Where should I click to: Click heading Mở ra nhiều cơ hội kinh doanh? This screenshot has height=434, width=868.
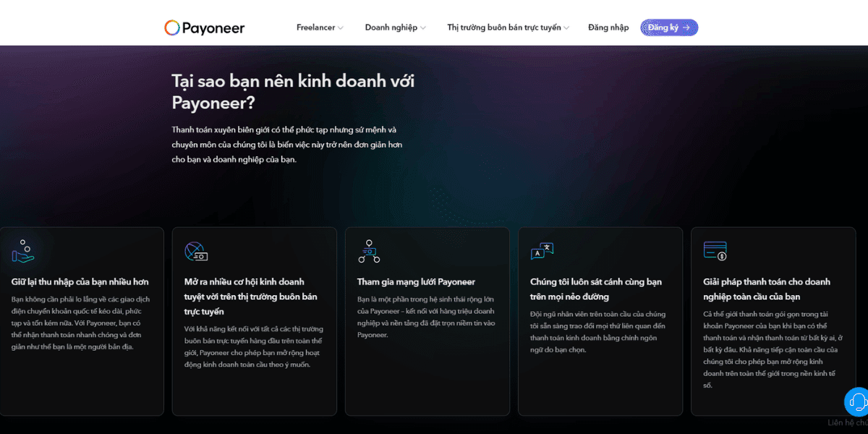pyautogui.click(x=250, y=297)
